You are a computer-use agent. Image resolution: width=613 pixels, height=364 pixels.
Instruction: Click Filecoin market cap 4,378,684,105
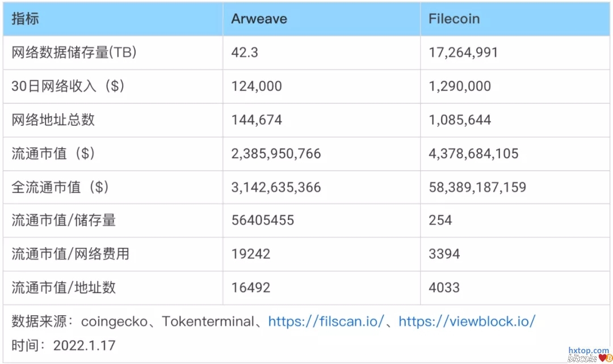473,154
